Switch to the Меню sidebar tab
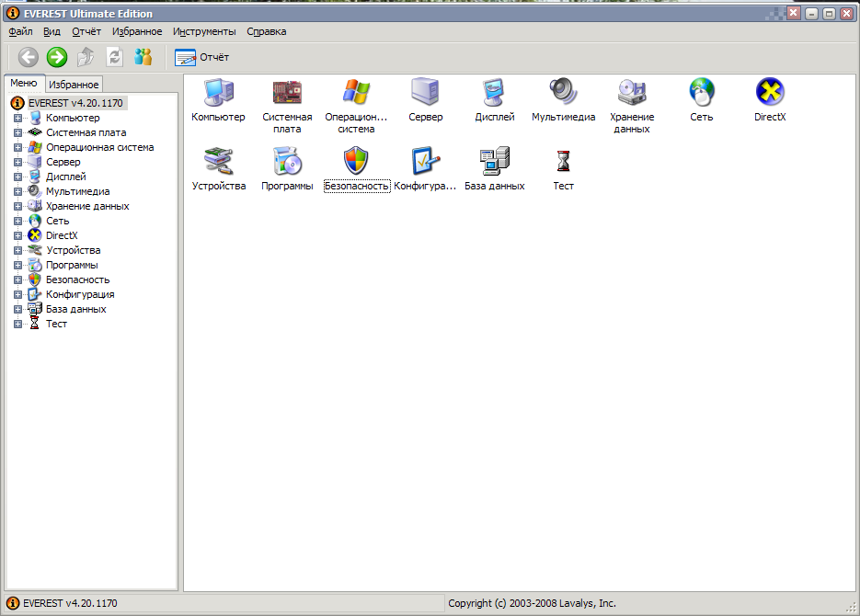The height and width of the screenshot is (616, 860). point(24,83)
